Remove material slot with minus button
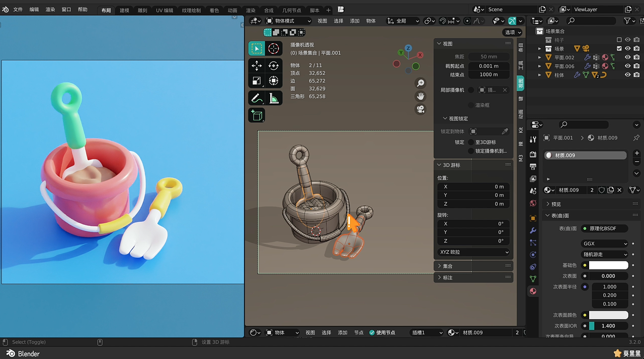 [x=636, y=162]
